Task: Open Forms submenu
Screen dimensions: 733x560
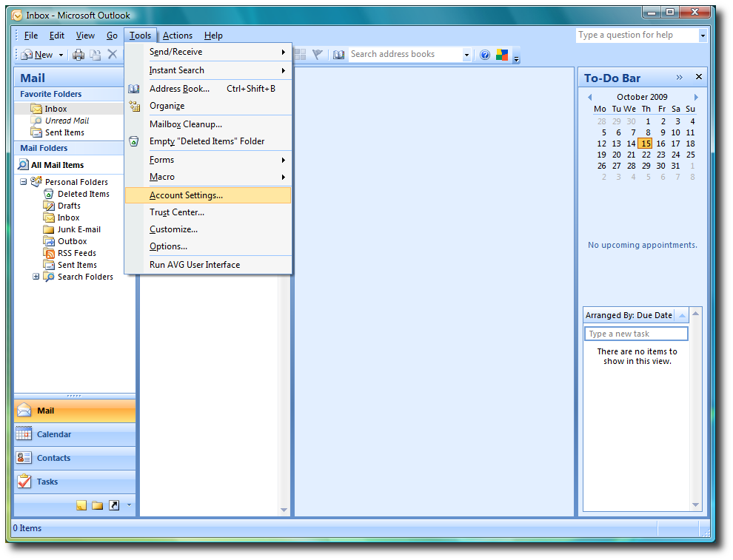Action: point(209,160)
